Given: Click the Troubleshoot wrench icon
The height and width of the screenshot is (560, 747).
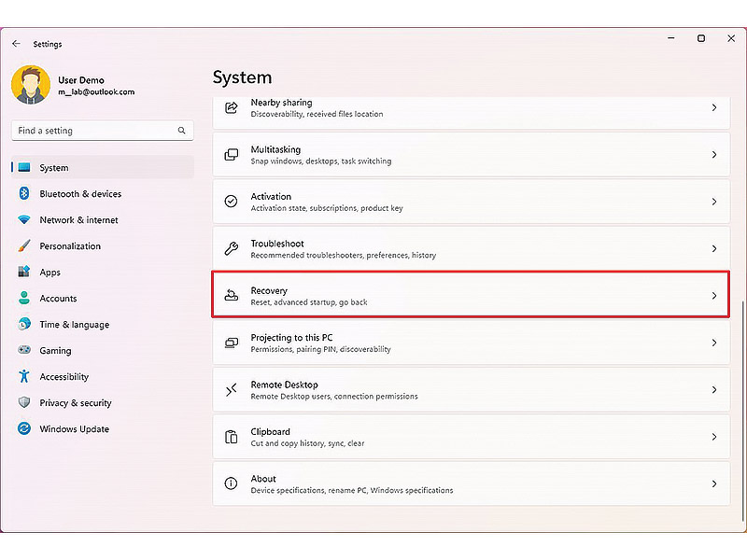Looking at the screenshot, I should click(231, 248).
